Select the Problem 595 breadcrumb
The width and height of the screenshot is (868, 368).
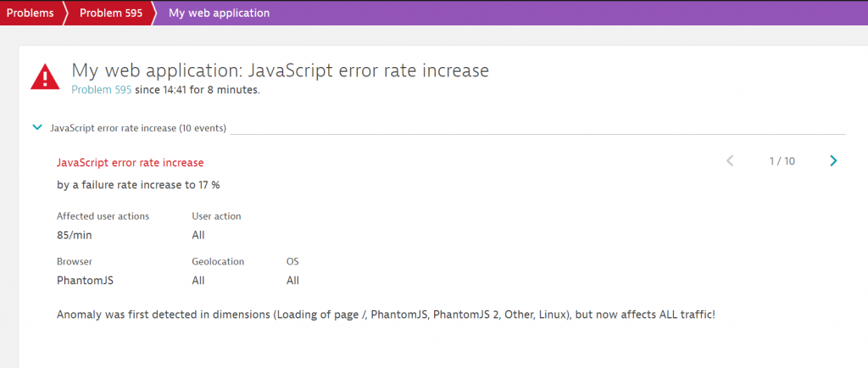click(110, 13)
